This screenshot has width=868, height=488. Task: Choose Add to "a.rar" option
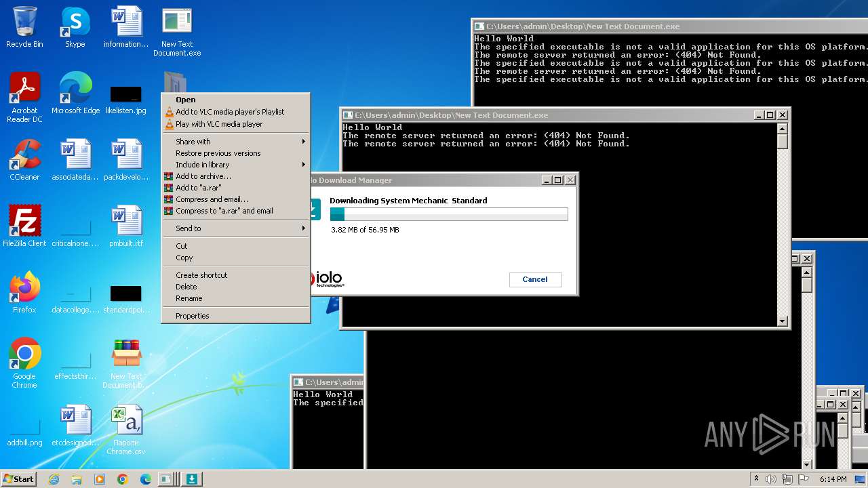point(236,188)
